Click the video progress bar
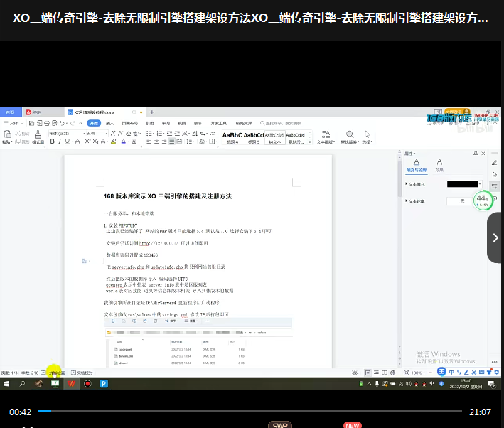Viewport: 504px width, 428px height. pyautogui.click(x=250, y=411)
